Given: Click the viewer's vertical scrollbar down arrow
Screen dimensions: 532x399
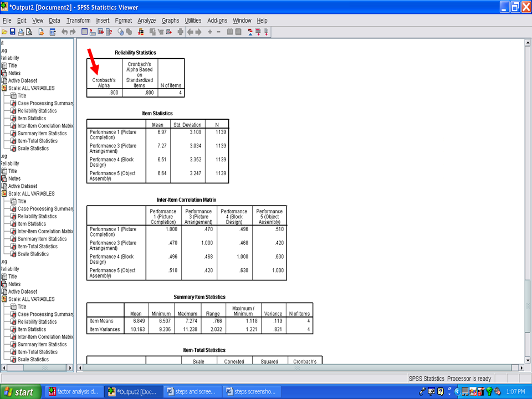Looking at the screenshot, I should coord(527,359).
